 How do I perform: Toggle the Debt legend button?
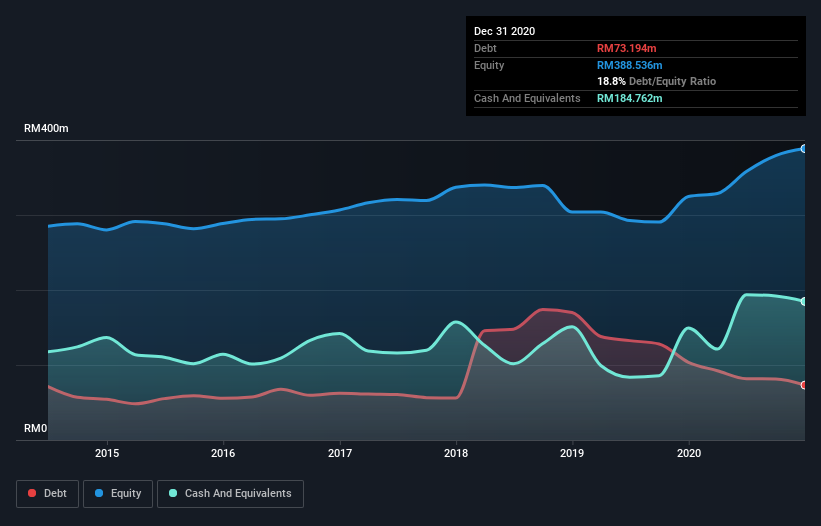48,494
